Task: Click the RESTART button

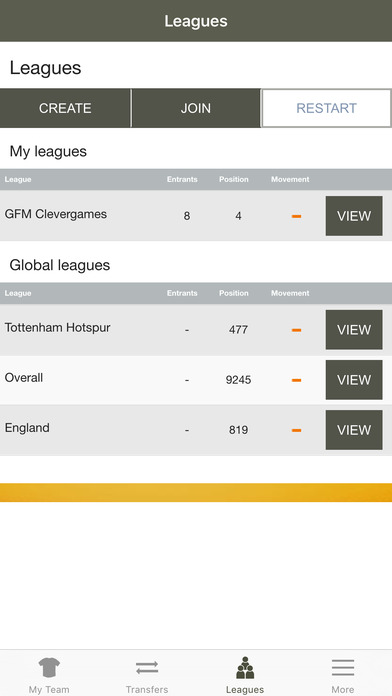Action: point(326,108)
